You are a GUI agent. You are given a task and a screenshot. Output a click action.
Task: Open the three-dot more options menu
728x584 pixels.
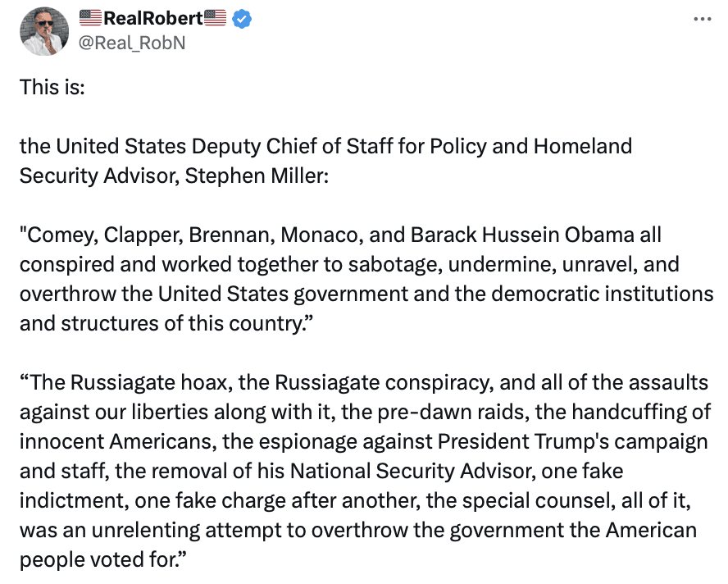click(702, 19)
